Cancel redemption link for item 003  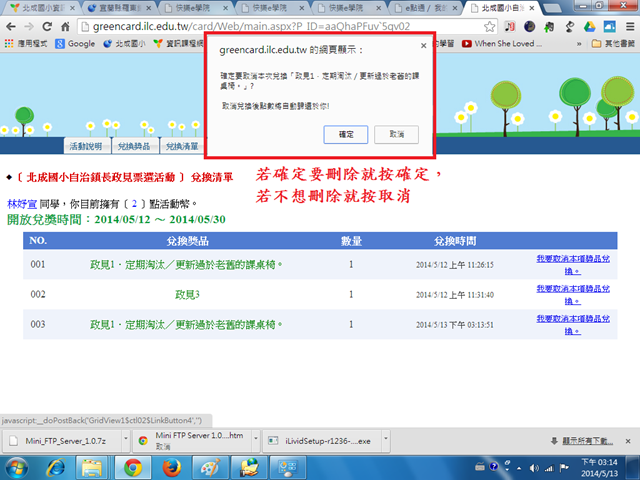pyautogui.click(x=572, y=324)
